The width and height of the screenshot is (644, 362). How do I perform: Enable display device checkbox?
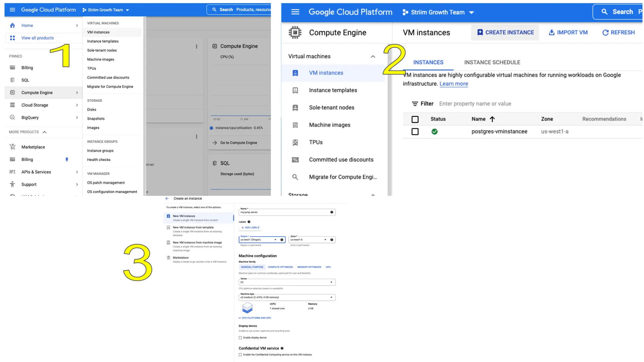pos(240,338)
